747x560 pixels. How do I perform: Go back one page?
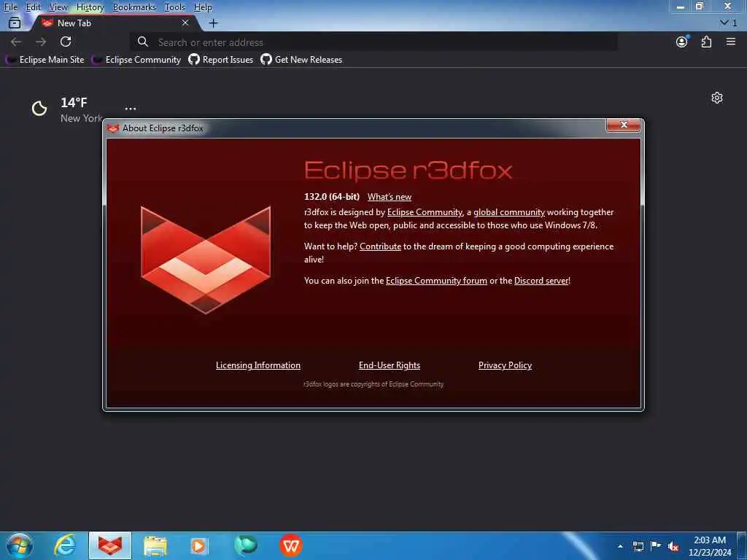pyautogui.click(x=16, y=42)
